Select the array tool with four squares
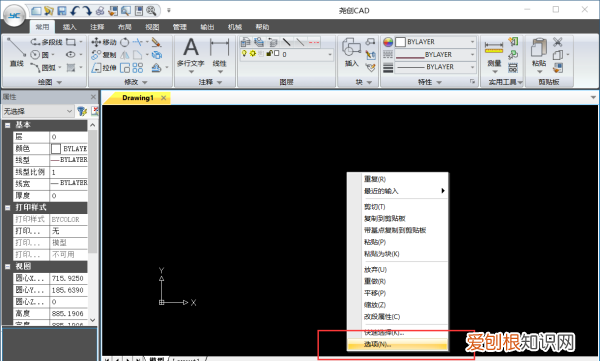 [138, 68]
